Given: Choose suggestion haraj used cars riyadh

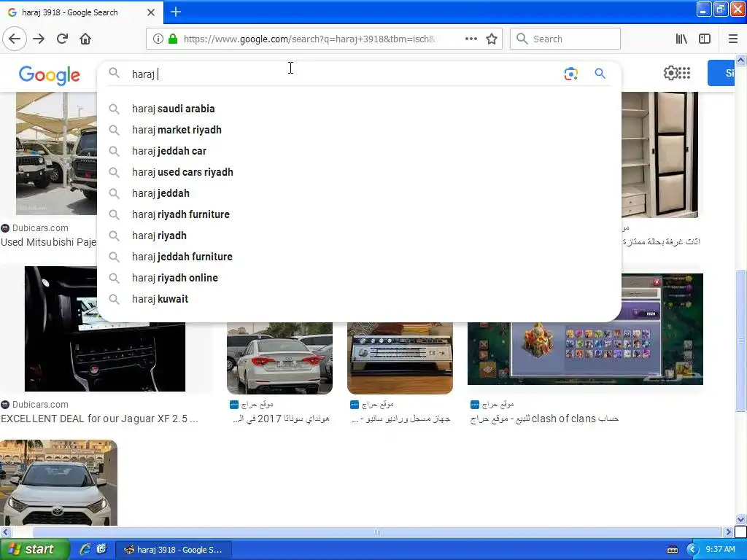Looking at the screenshot, I should tap(359, 172).
